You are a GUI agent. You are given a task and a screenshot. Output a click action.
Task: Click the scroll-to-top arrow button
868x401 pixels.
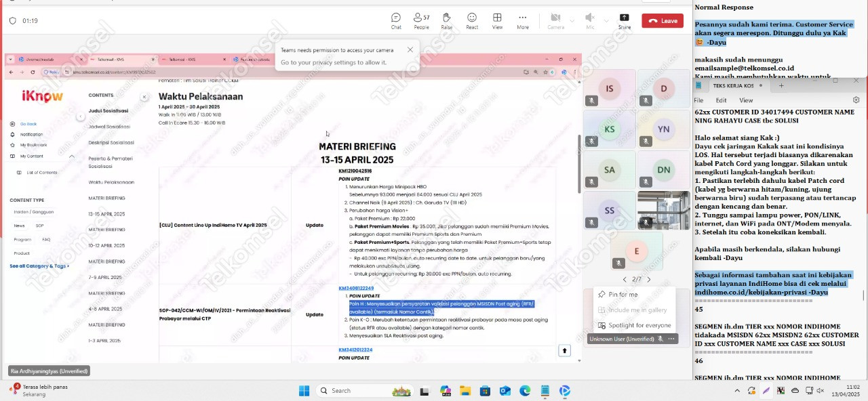pos(564,350)
